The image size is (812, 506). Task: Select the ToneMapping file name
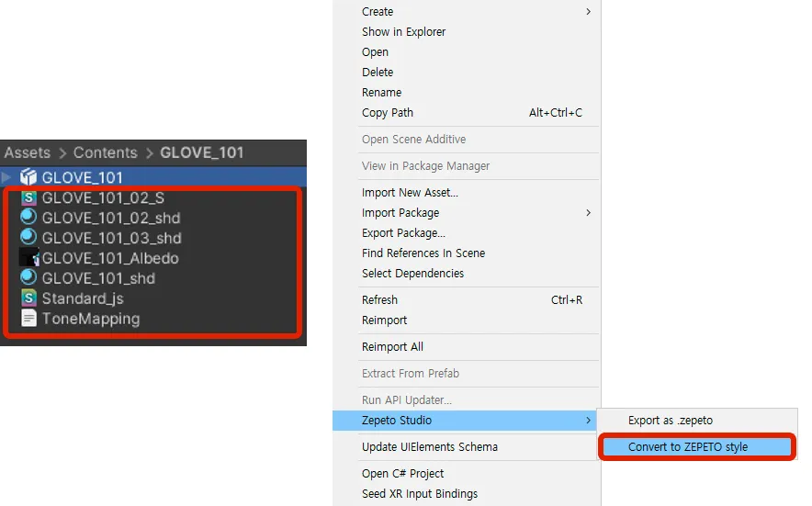pos(91,319)
